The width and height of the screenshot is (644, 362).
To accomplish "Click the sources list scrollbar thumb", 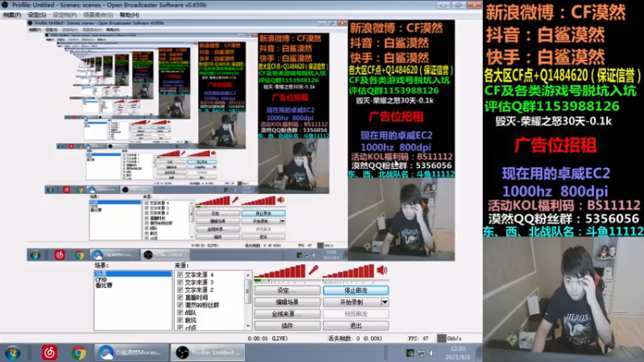I will pos(248,291).
